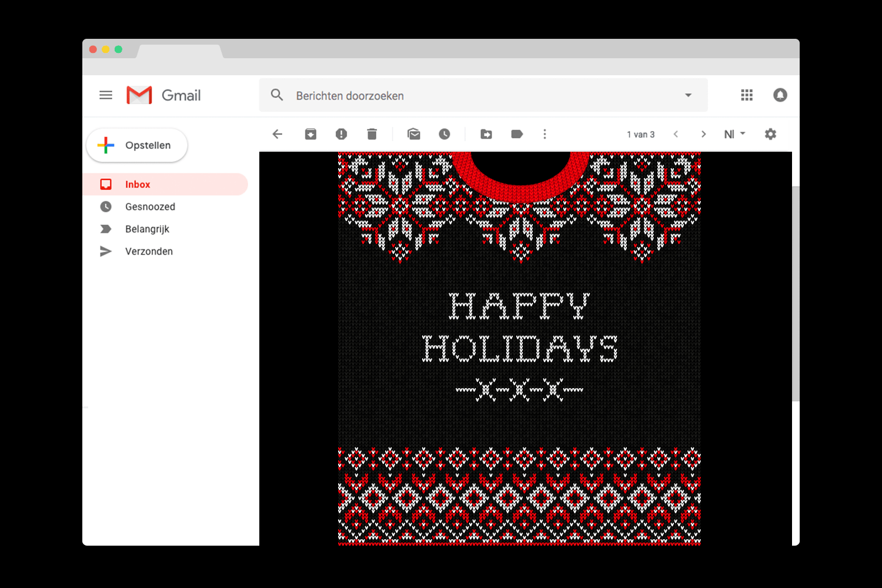Delete message with trash icon

coord(372,134)
